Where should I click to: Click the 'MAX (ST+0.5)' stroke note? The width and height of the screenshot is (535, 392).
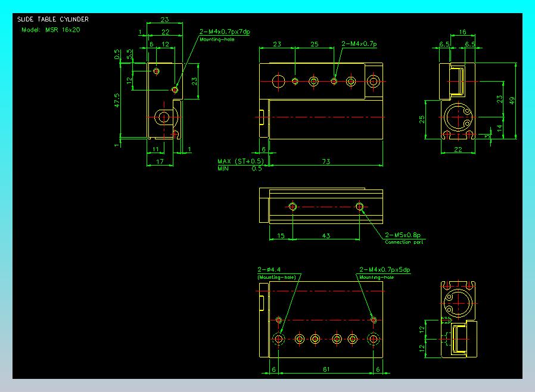tap(241, 161)
